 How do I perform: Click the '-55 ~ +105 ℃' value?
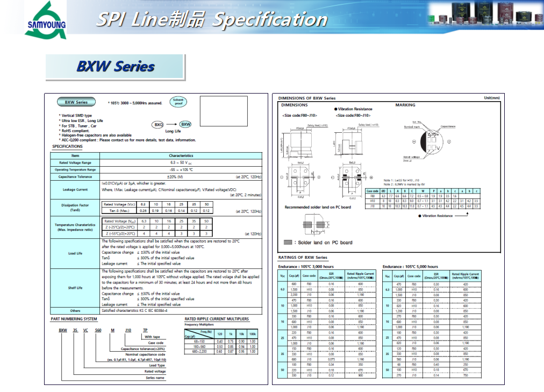tap(181, 169)
